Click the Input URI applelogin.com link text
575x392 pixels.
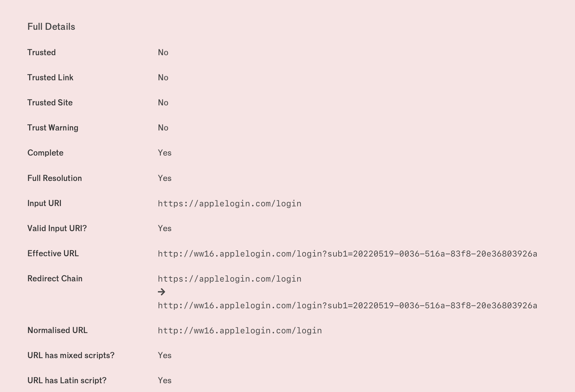coord(229,204)
